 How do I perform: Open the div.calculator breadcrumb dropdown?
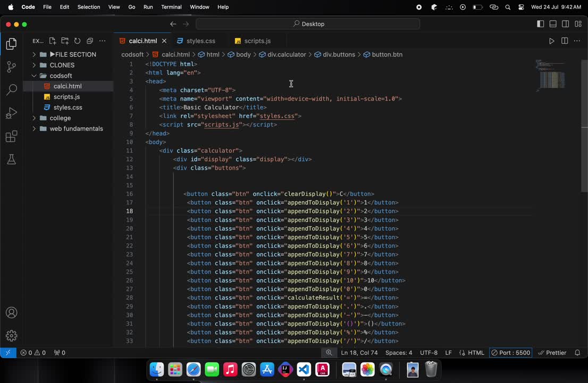coord(282,54)
